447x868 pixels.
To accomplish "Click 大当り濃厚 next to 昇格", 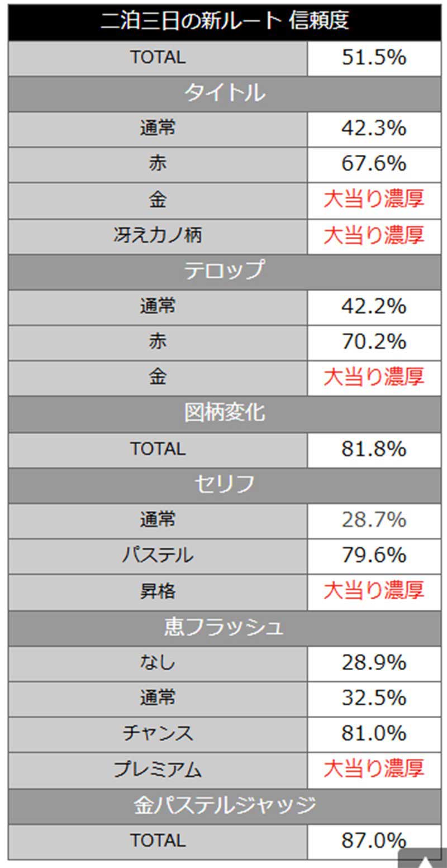I will 374,591.
